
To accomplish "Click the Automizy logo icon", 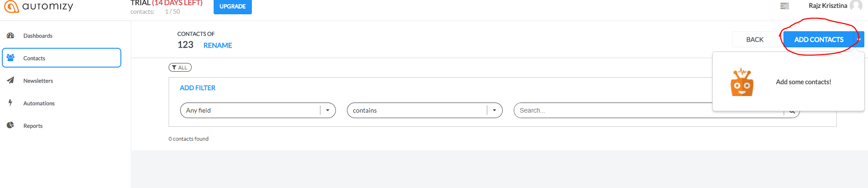I will (x=11, y=6).
